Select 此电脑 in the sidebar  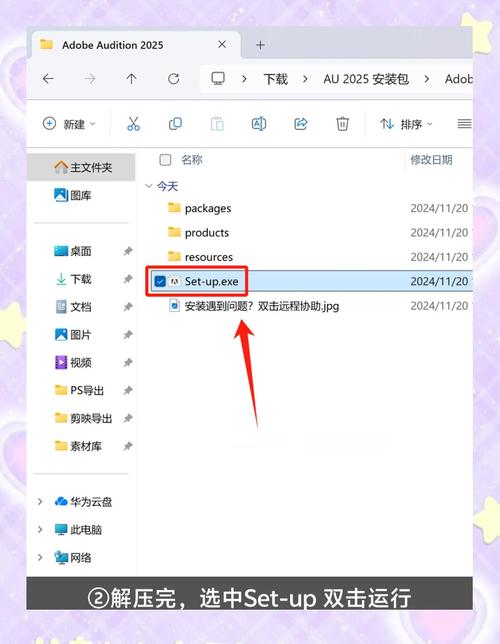(x=78, y=530)
